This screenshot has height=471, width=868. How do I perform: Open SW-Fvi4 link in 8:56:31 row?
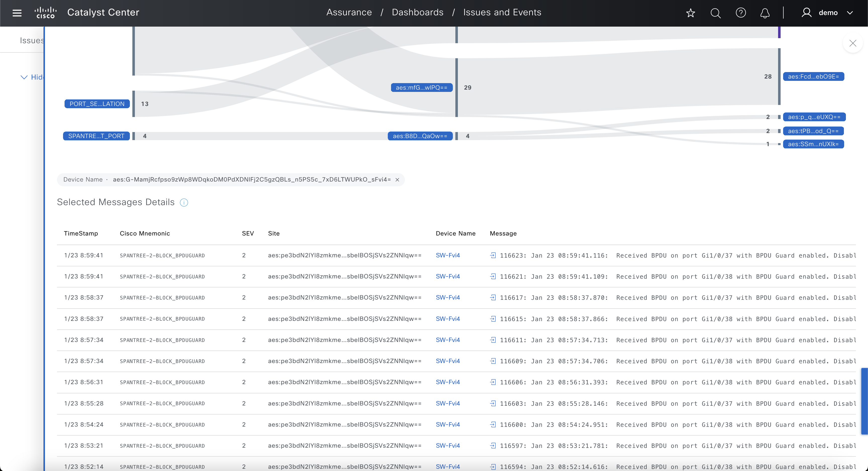coord(448,382)
